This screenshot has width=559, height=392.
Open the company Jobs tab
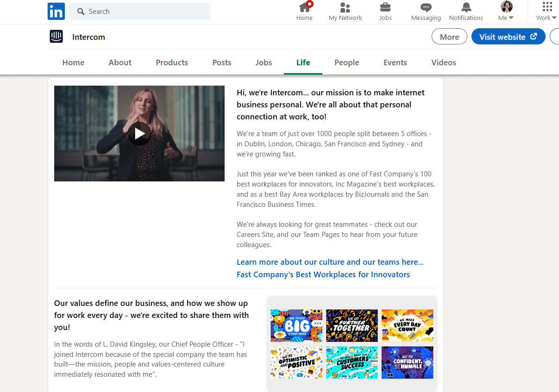(x=264, y=62)
